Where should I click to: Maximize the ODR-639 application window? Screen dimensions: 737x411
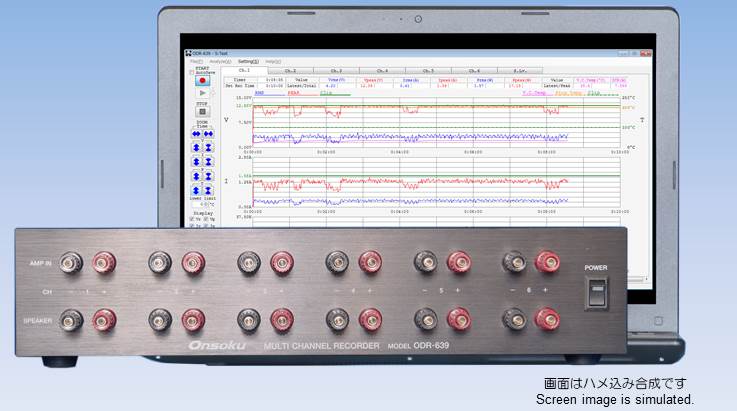pyautogui.click(x=634, y=53)
